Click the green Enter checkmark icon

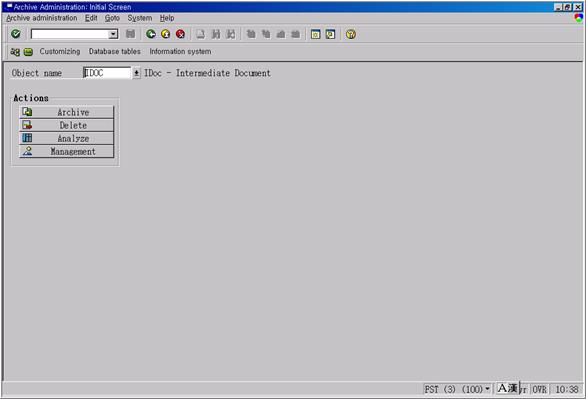click(x=16, y=34)
